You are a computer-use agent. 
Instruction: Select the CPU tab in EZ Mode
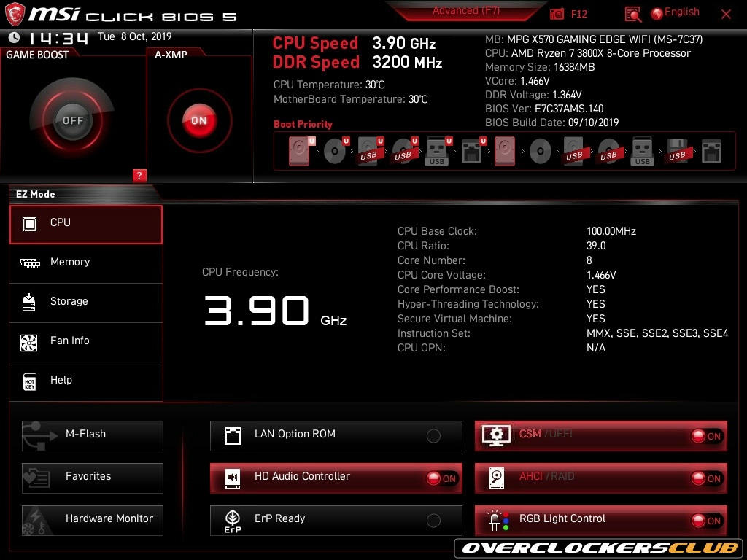click(x=86, y=225)
